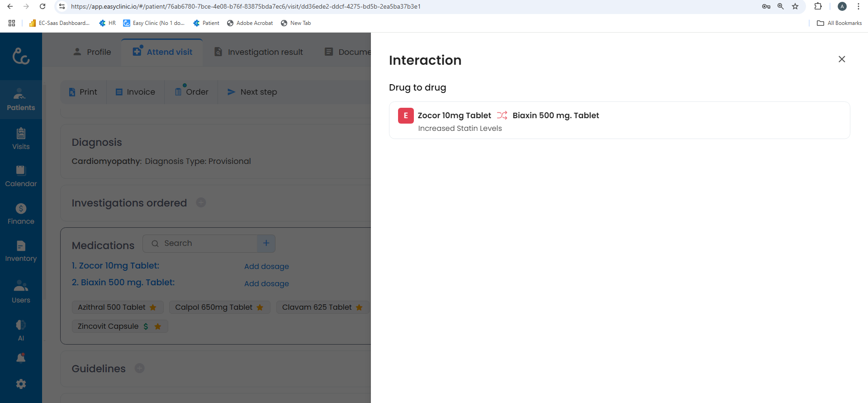Switch to the Profile tab

click(92, 52)
